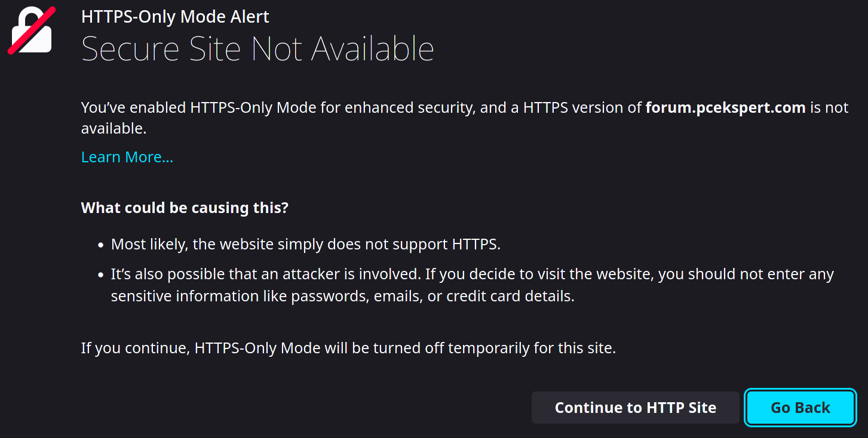868x438 pixels.
Task: Click the bullet dot before "It's also possible"
Action: point(100,276)
